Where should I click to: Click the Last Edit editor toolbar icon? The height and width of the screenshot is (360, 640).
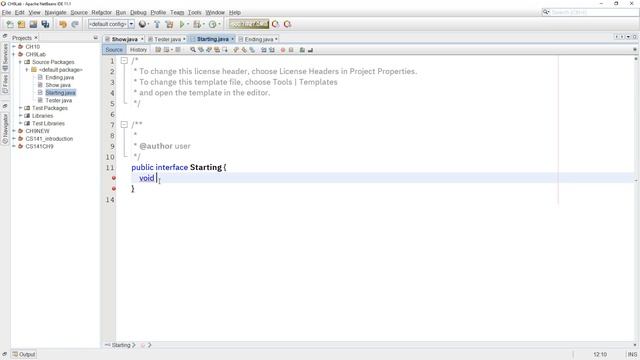point(158,50)
